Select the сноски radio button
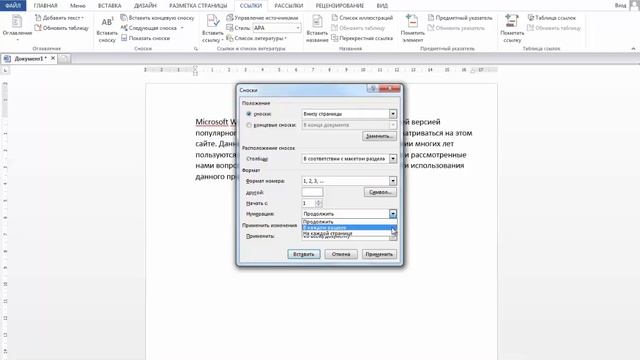This screenshot has width=640, height=360. (249, 114)
